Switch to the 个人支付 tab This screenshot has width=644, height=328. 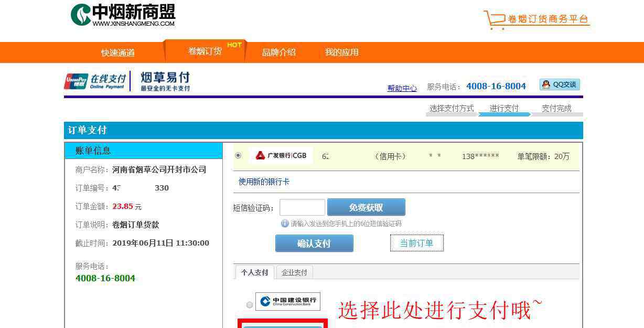[x=254, y=272]
